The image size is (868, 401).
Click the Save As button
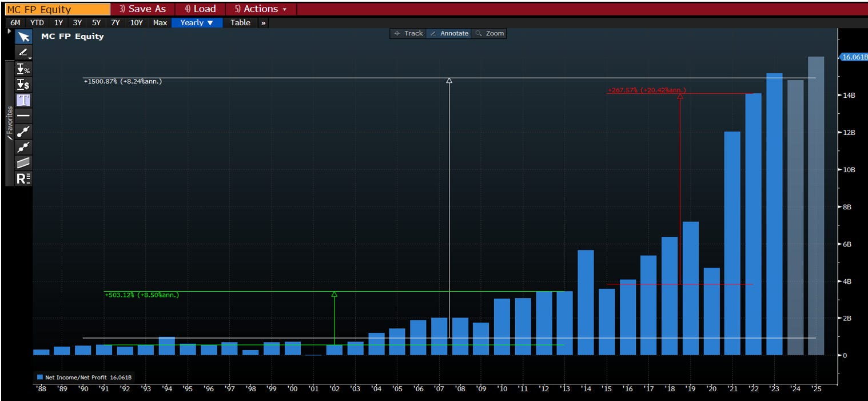143,9
